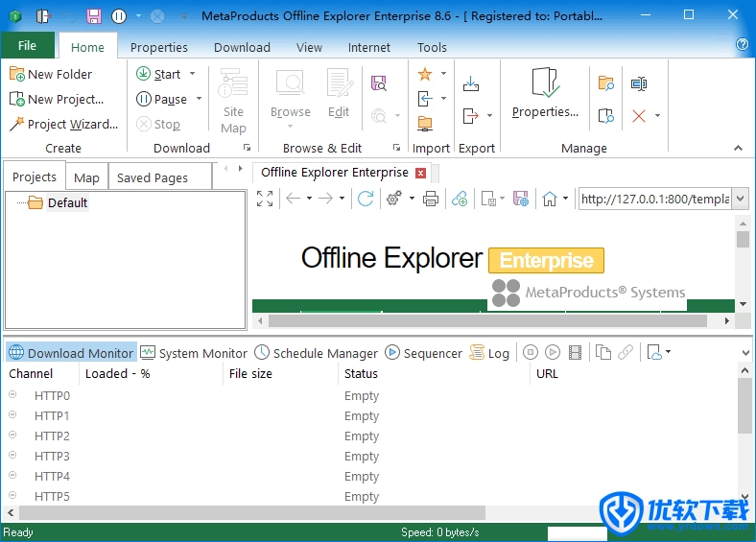The width and height of the screenshot is (756, 542).
Task: Click the save page with globe icon
Action: [x=521, y=199]
